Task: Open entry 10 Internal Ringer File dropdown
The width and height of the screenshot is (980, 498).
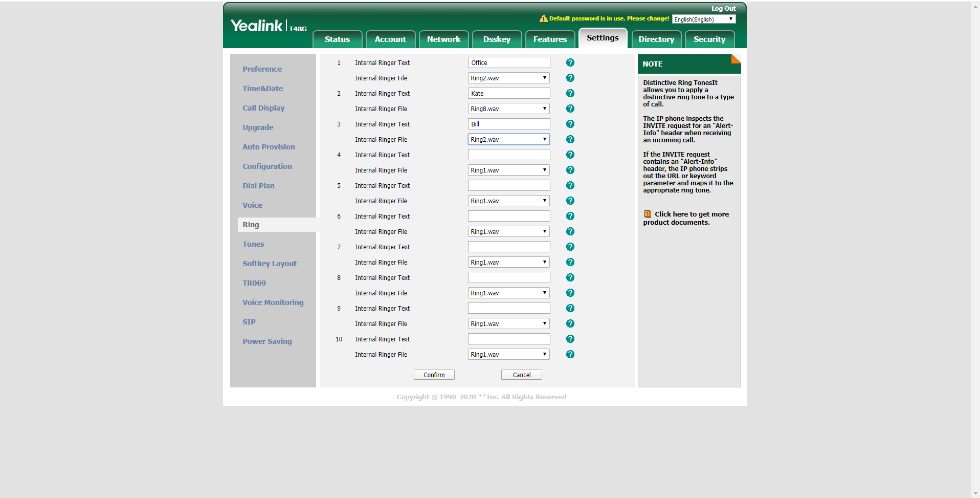Action: [x=509, y=354]
